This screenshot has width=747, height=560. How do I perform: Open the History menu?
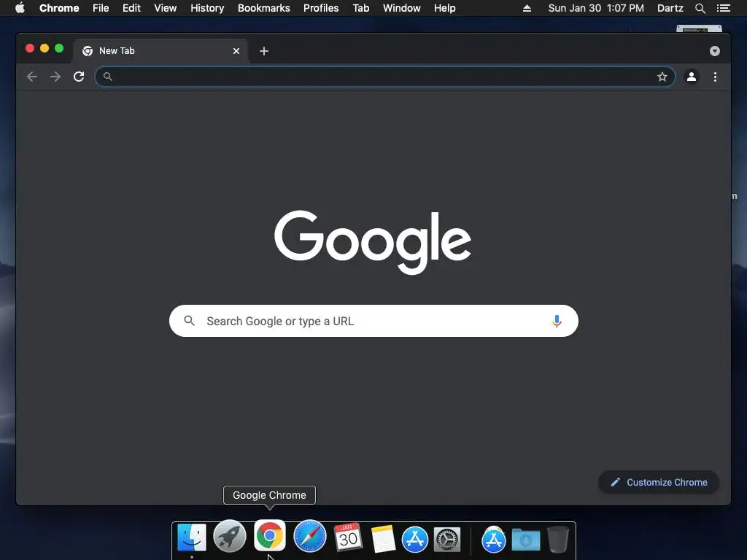pyautogui.click(x=207, y=8)
